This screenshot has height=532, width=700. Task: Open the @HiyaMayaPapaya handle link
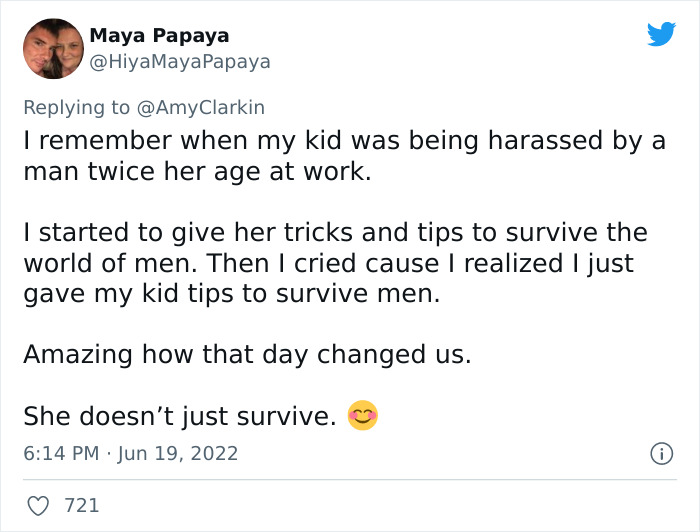coord(180,61)
